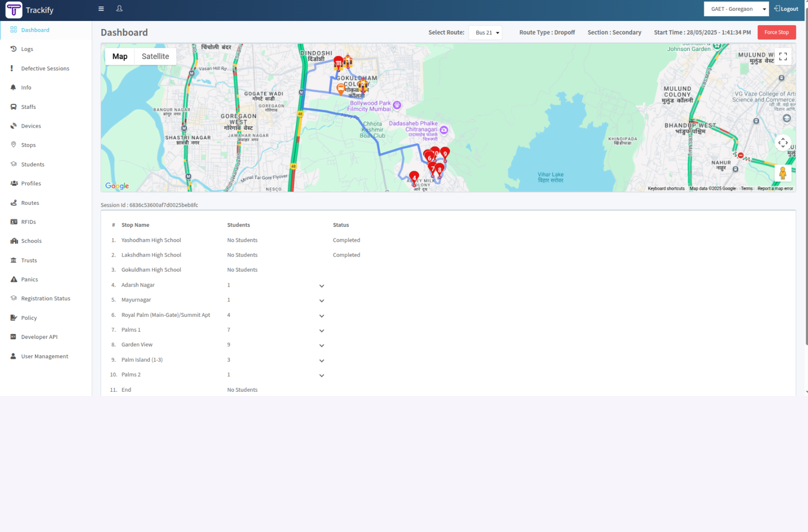Expand the Palms 2 students chevron
The width and height of the screenshot is (808, 532).
[322, 375]
